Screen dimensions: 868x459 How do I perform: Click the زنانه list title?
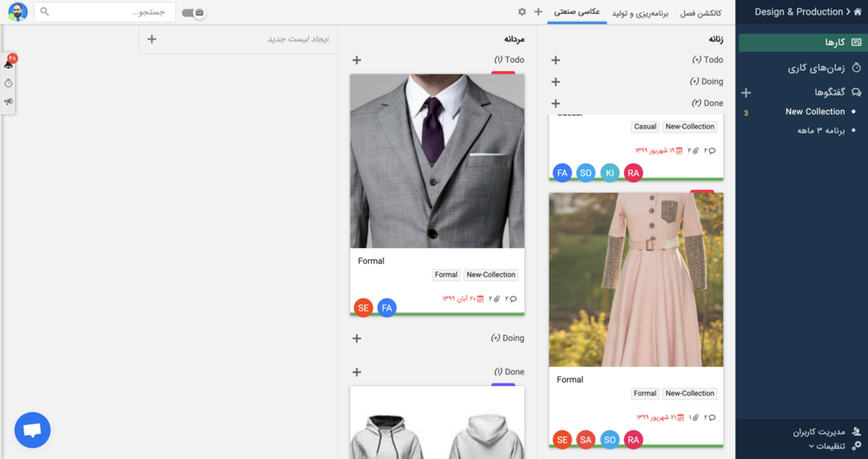point(716,39)
